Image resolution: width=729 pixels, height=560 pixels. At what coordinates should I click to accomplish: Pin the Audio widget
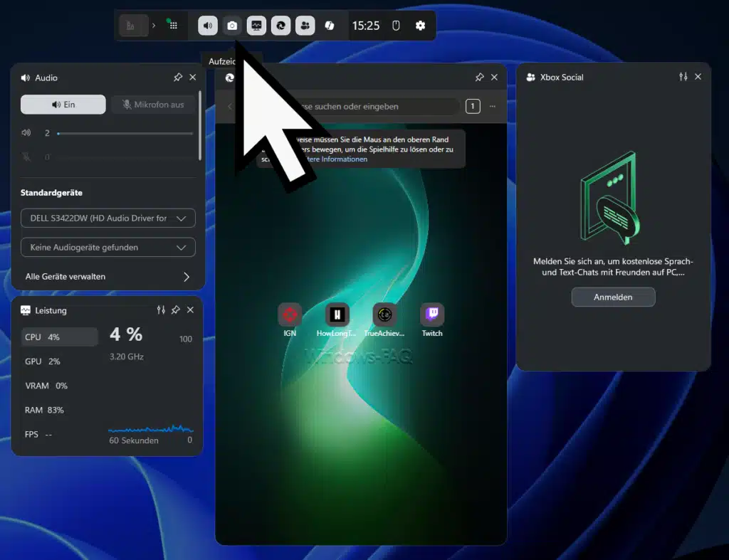coord(178,77)
